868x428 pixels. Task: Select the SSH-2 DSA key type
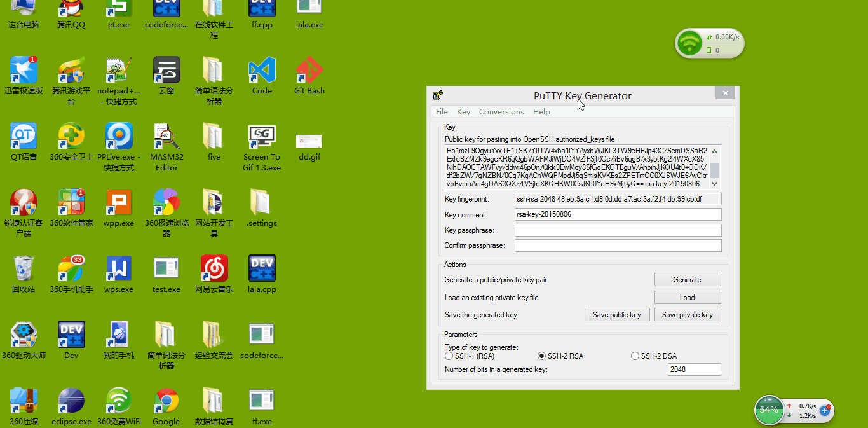[x=635, y=356]
